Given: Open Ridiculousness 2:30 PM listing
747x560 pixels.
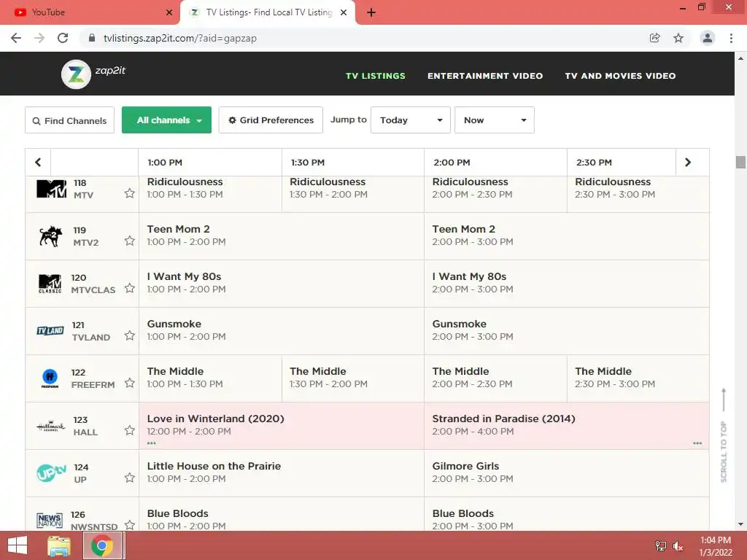Looking at the screenshot, I should 638,194.
